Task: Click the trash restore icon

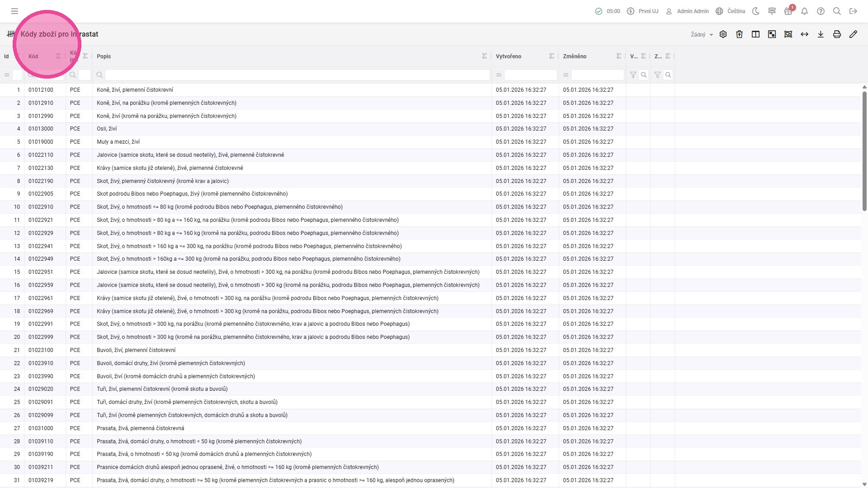Action: [x=739, y=34]
